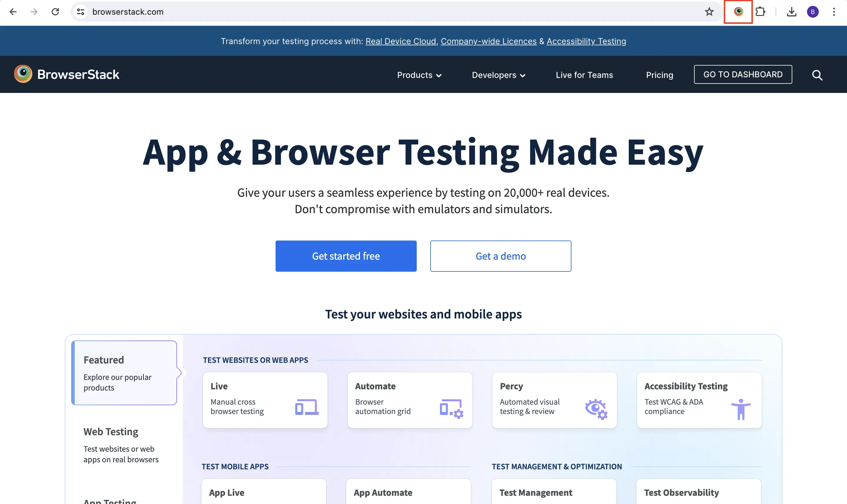Click Live for Teams nav link
The image size is (847, 504).
pyautogui.click(x=584, y=74)
